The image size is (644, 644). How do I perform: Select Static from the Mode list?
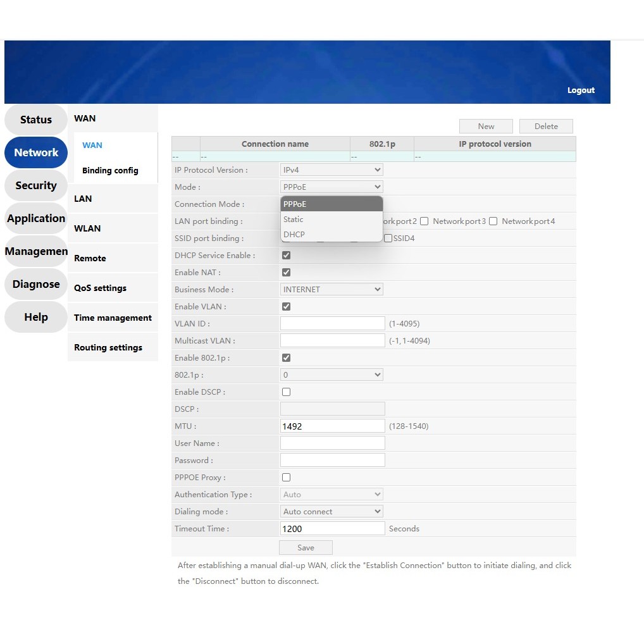pyautogui.click(x=294, y=220)
